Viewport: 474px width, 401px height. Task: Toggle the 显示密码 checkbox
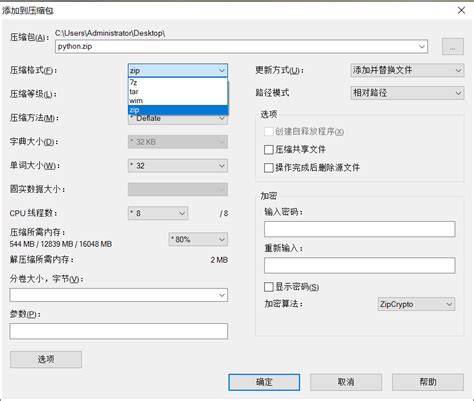click(x=269, y=287)
